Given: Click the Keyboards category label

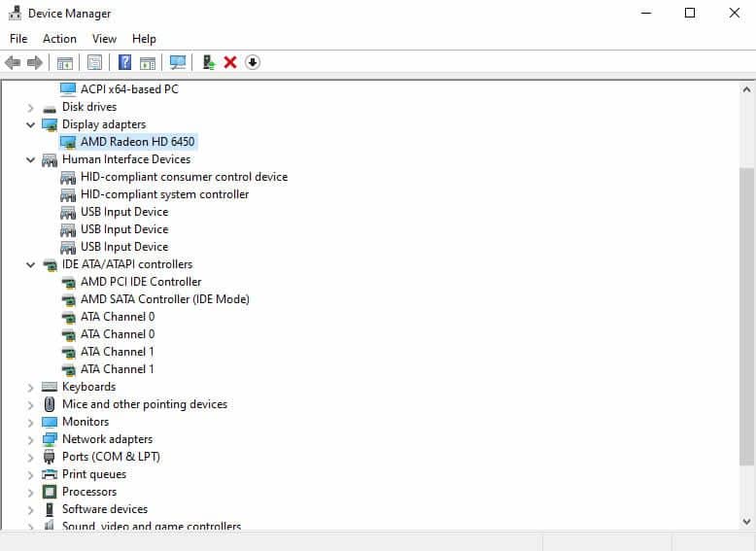Looking at the screenshot, I should click(89, 387).
